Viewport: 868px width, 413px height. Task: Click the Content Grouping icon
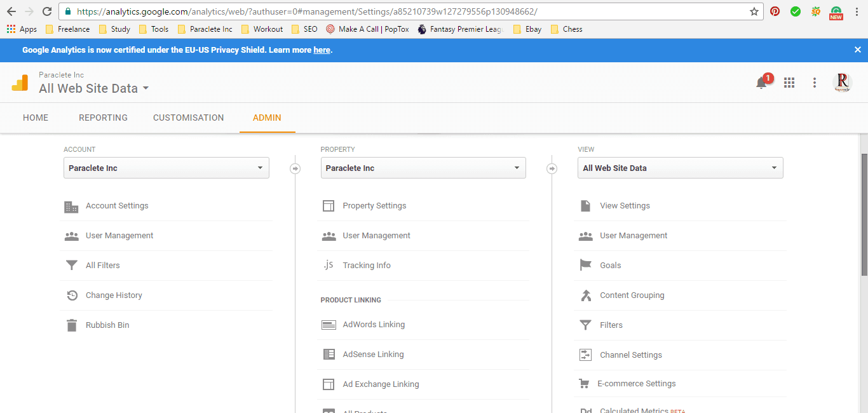[x=586, y=295]
